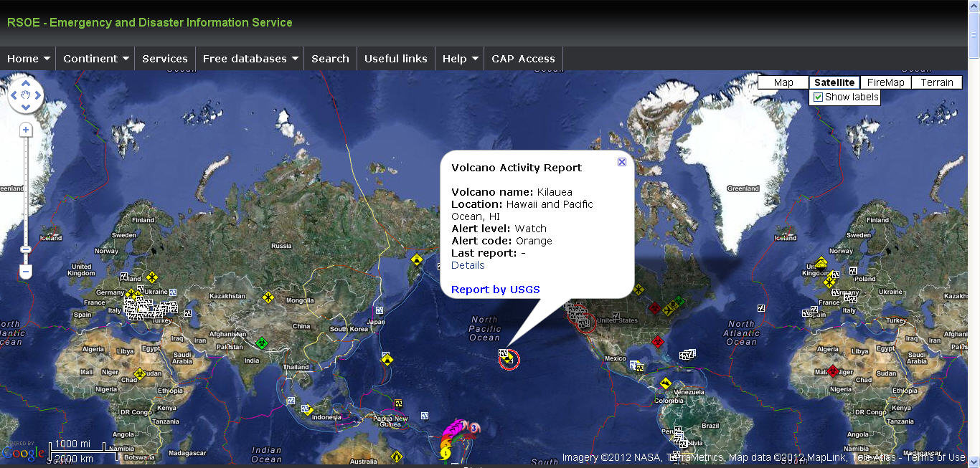Click yellow volcano marker near Venezuela
Screen dimensions: 980x468
click(666, 383)
